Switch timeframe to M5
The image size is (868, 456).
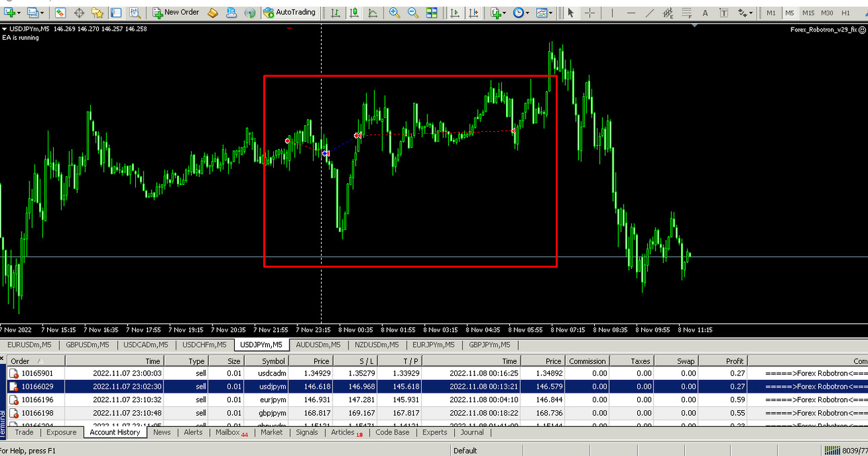click(x=789, y=13)
